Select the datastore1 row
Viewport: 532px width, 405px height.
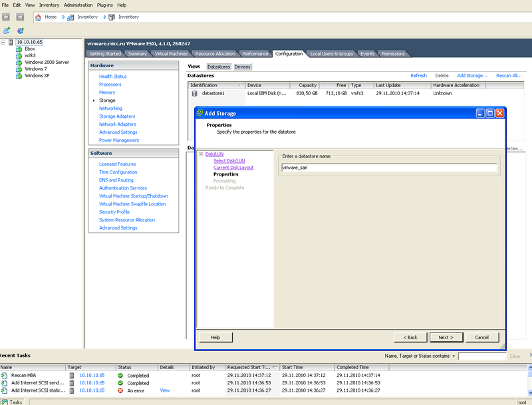[356, 93]
